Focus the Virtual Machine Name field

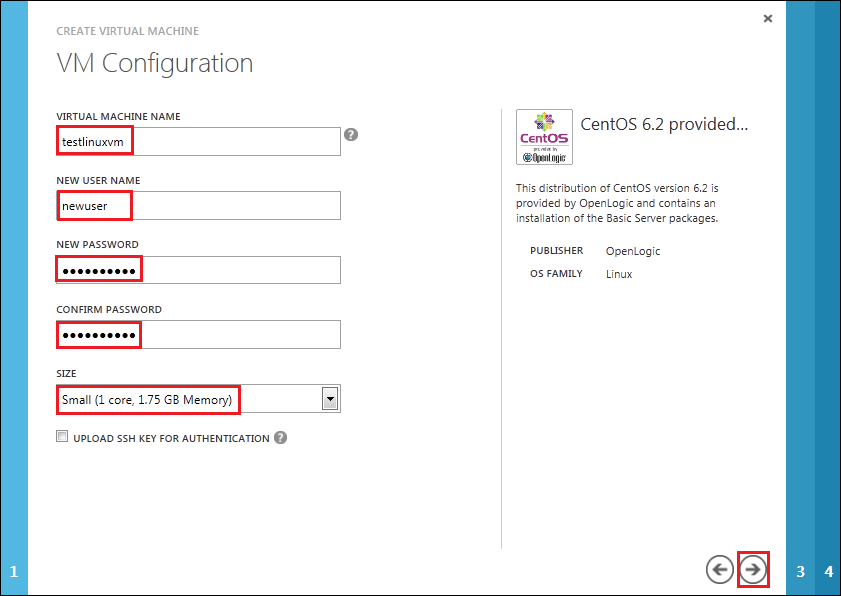(198, 142)
